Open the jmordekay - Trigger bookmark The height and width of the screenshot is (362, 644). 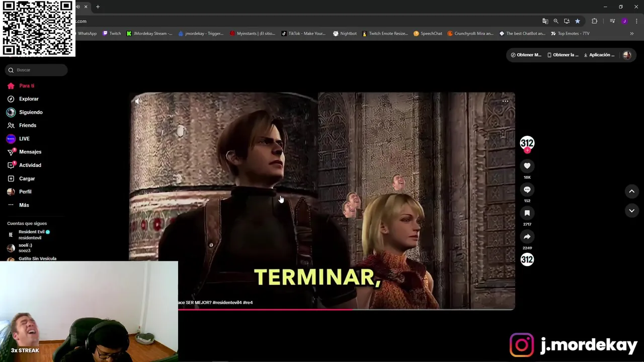click(x=201, y=34)
